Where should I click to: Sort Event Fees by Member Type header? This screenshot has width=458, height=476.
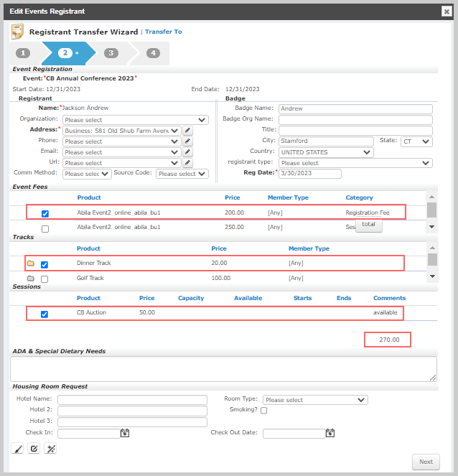tap(288, 197)
